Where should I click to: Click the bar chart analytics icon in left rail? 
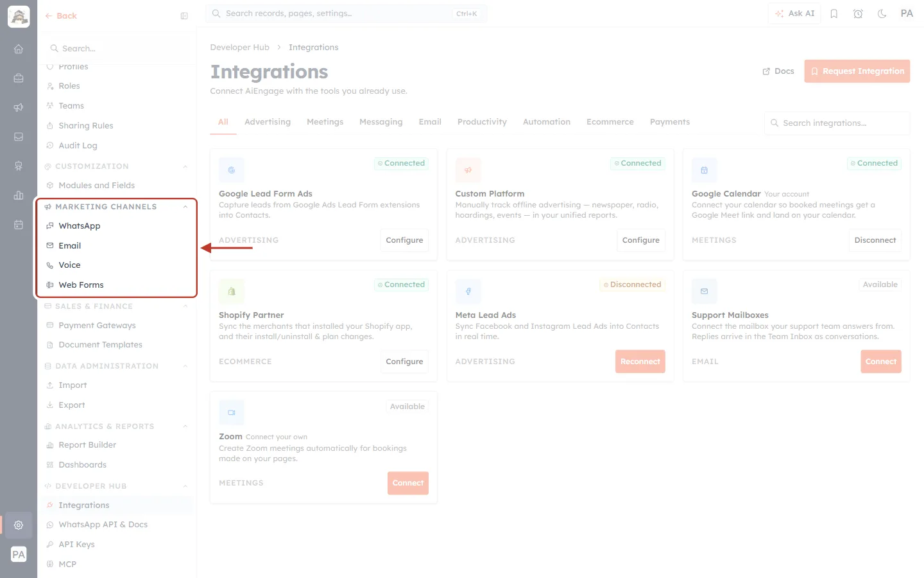[x=19, y=195]
